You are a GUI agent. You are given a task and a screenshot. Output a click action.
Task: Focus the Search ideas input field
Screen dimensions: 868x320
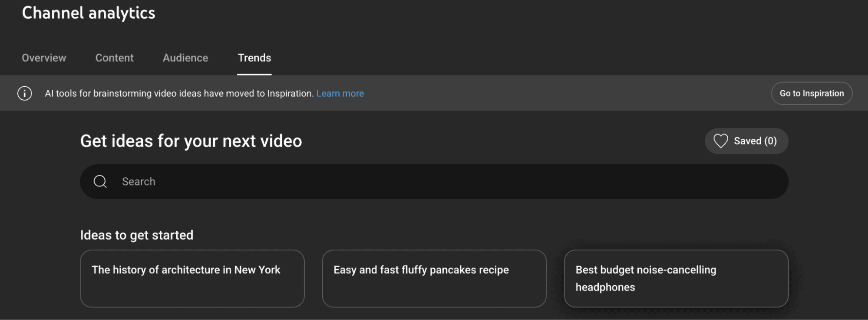pyautogui.click(x=434, y=182)
